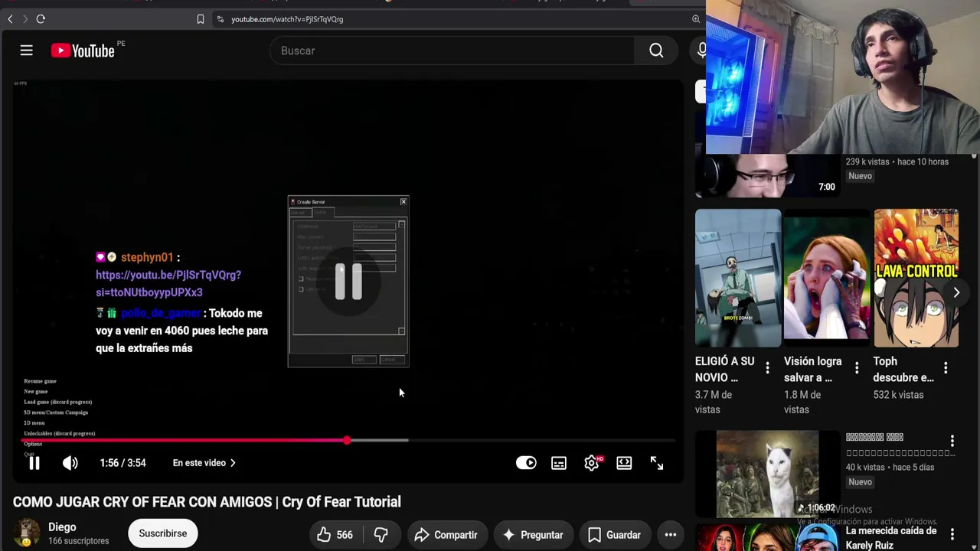Save the video with Guardar

pyautogui.click(x=613, y=535)
